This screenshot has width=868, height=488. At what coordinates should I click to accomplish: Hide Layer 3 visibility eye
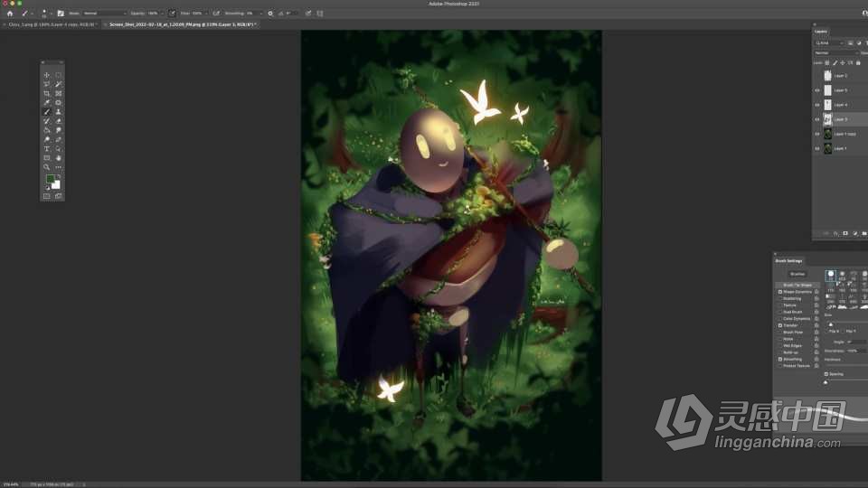pos(817,119)
